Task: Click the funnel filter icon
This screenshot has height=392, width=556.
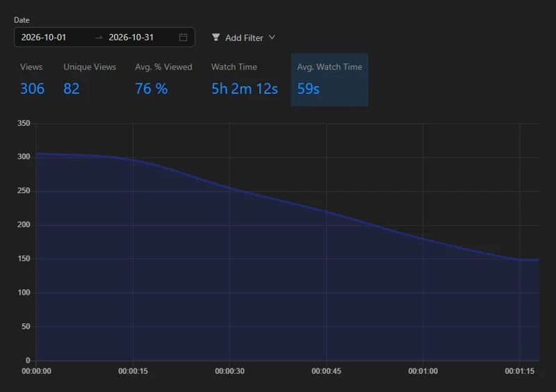Action: (215, 38)
